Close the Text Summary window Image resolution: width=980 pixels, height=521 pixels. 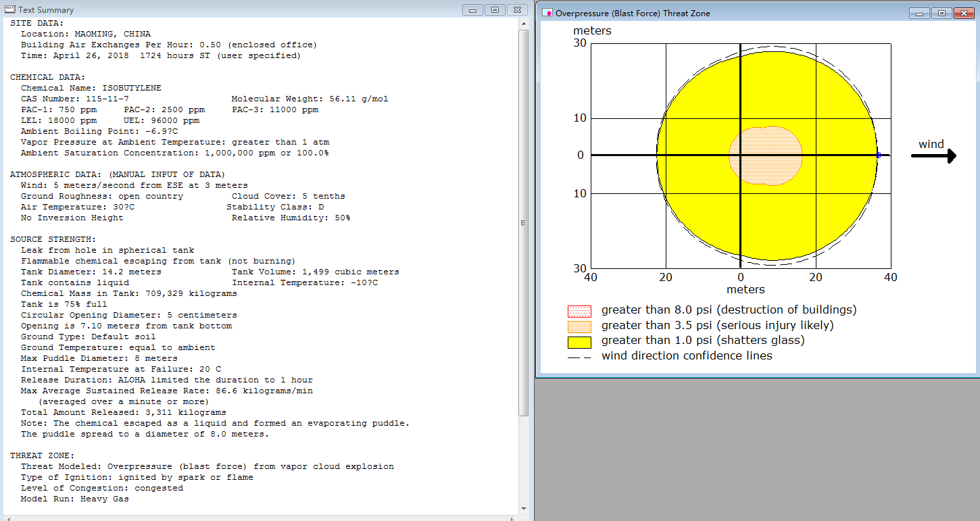[x=518, y=9]
